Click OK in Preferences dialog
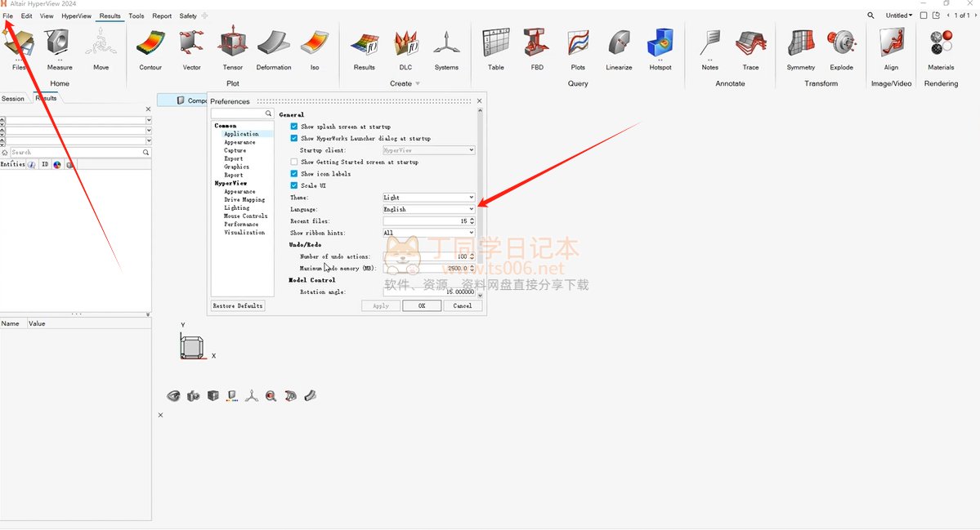 (x=422, y=306)
